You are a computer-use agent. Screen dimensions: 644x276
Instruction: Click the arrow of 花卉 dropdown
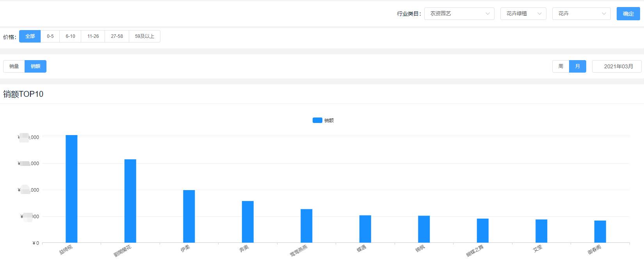[604, 14]
